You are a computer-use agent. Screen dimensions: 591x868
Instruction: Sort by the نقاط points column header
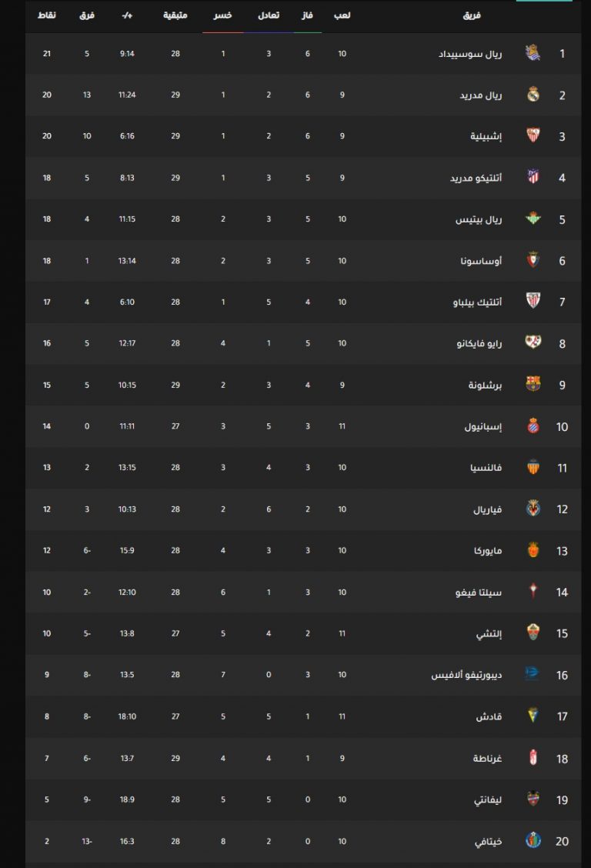(46, 15)
